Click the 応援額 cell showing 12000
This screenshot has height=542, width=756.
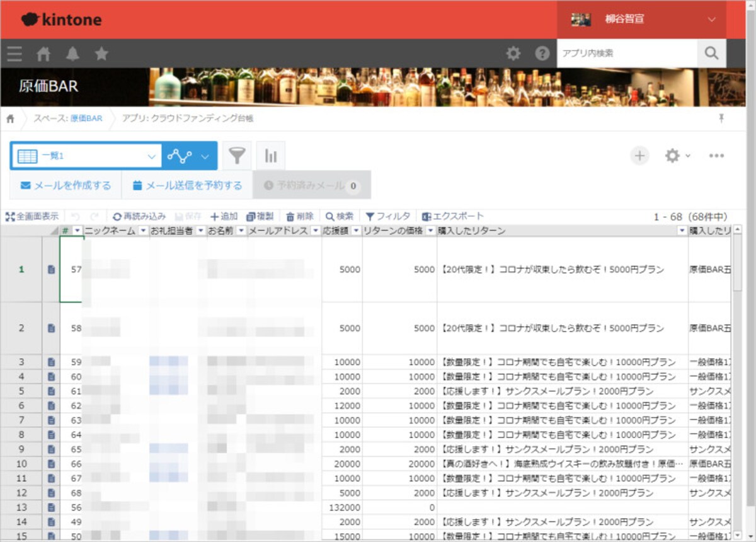tap(342, 406)
